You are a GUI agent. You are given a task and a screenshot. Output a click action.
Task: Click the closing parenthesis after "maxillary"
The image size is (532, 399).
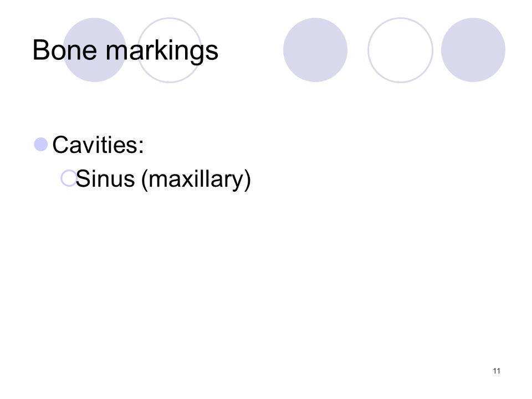(247, 180)
